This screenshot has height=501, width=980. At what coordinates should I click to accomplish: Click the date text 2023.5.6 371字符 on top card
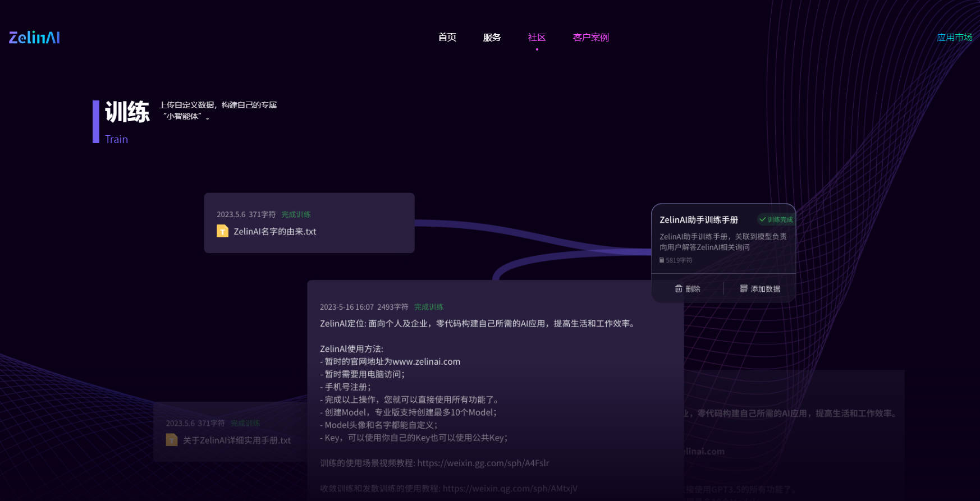[x=246, y=214]
